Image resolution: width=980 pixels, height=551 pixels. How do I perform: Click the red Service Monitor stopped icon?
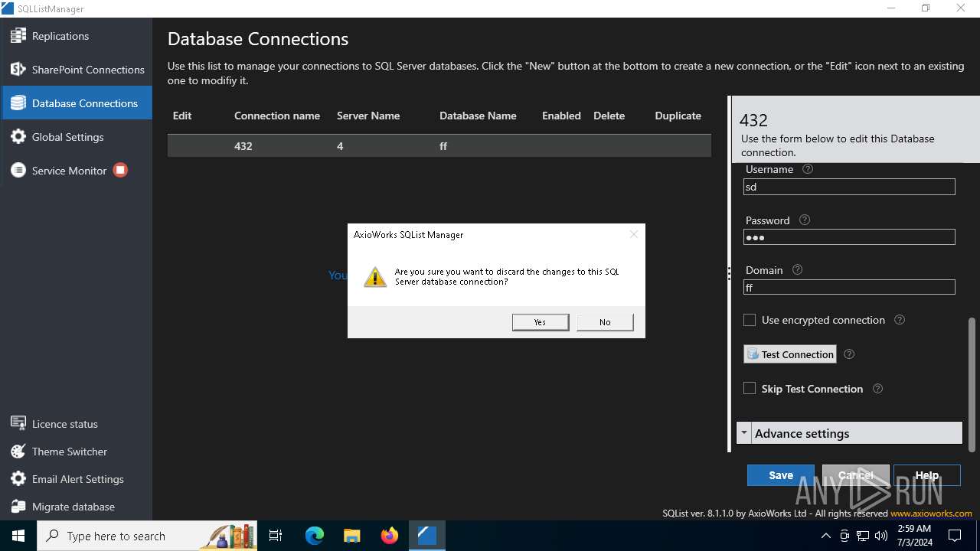pyautogui.click(x=120, y=170)
